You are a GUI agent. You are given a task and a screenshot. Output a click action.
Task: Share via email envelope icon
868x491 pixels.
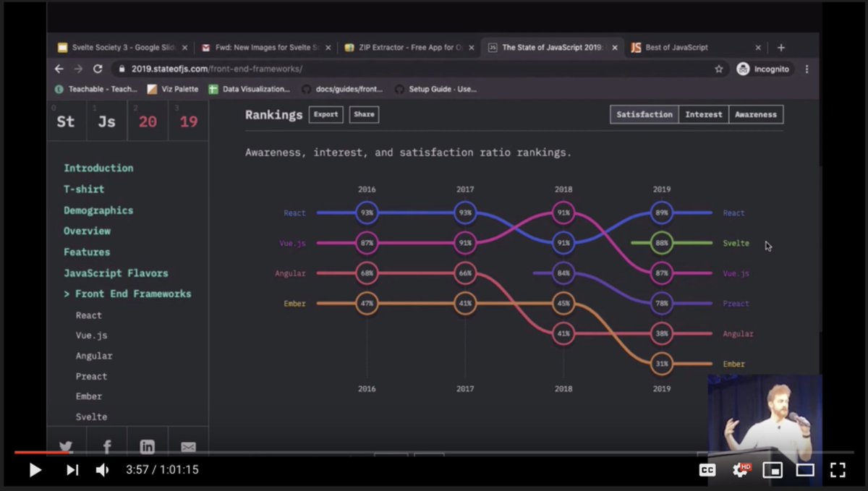pyautogui.click(x=188, y=446)
